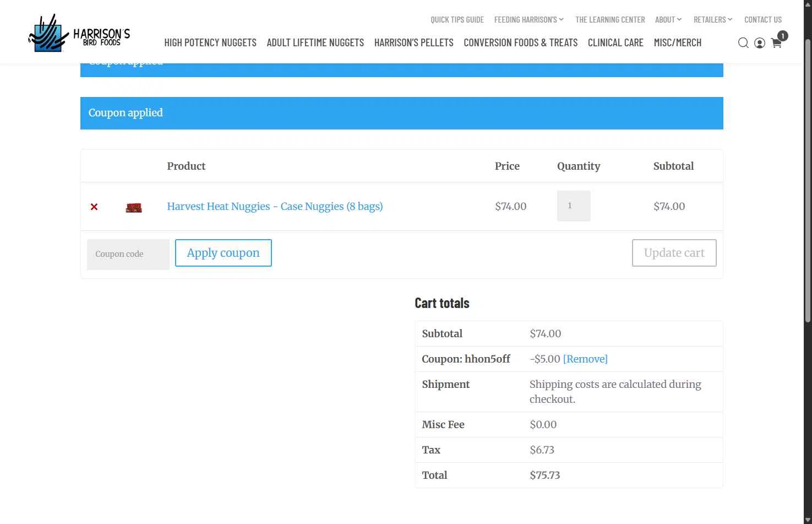Viewport: 812px width, 524px height.
Task: Open Harvest Heat Nuggies product link
Action: tap(275, 207)
